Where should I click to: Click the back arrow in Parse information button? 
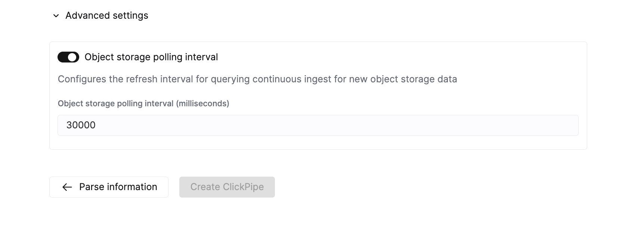point(67,187)
